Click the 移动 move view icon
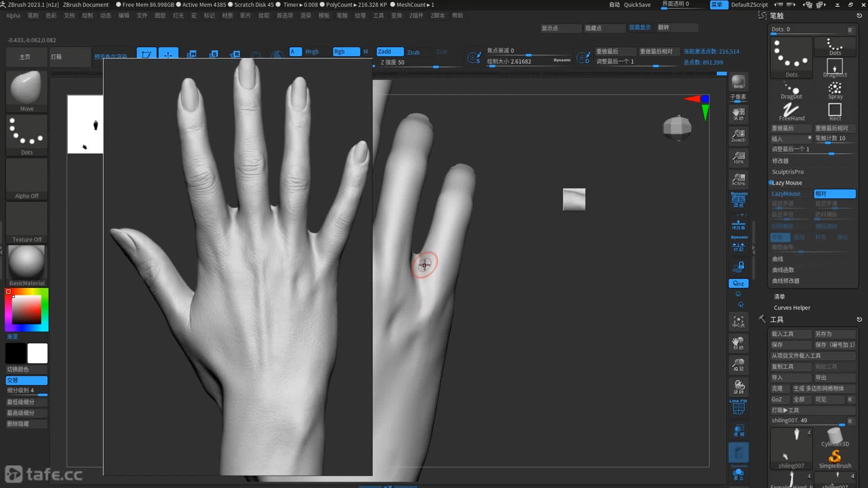The height and width of the screenshot is (488, 868). point(738,343)
